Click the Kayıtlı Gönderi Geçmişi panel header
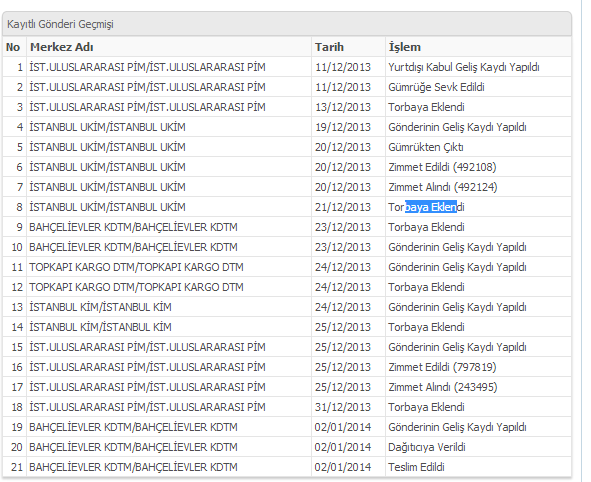Viewport: 591px width, 482px height. pyautogui.click(x=286, y=24)
